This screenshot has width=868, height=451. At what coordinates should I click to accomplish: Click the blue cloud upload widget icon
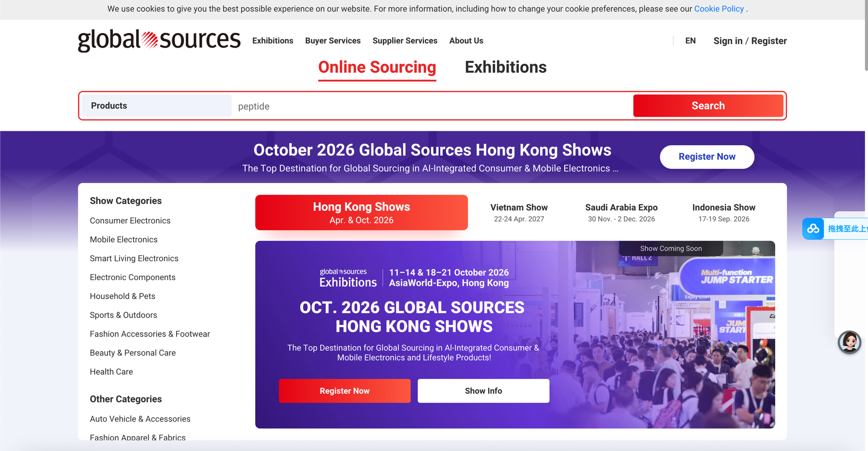[813, 229]
